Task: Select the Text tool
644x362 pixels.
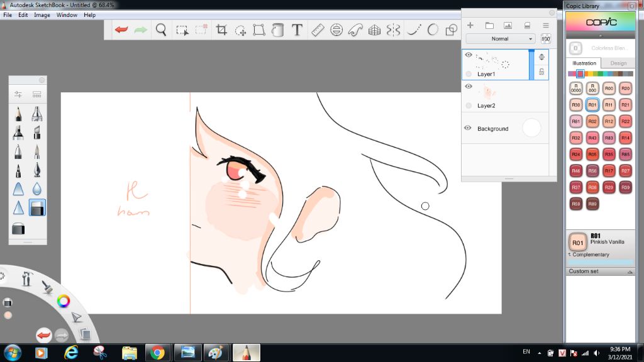Action: coord(297,30)
